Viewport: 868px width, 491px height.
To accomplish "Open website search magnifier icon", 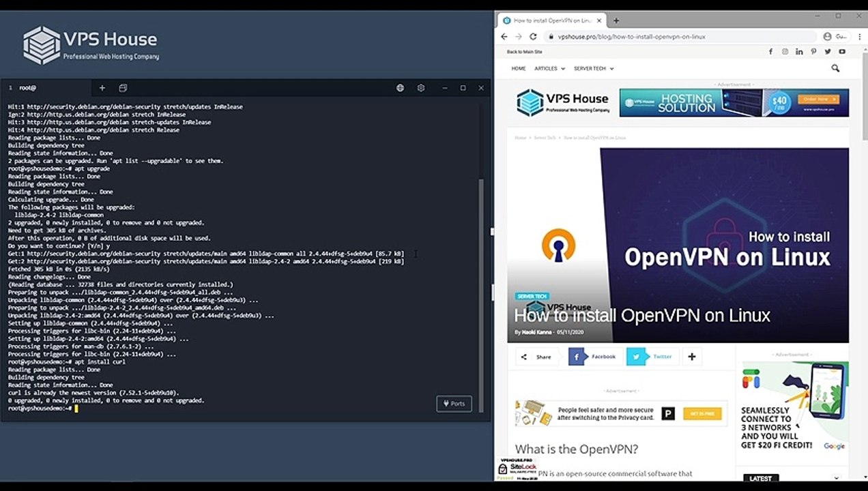I will [x=835, y=68].
